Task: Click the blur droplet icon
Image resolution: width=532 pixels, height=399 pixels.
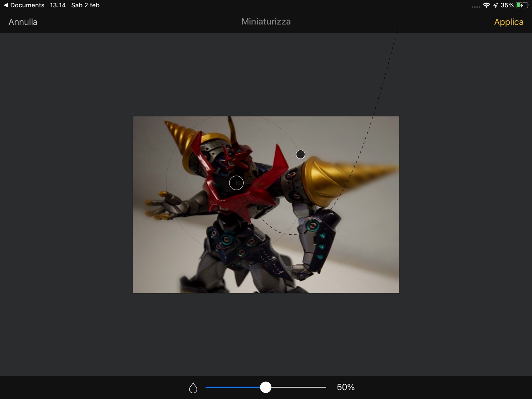Action: [193, 387]
